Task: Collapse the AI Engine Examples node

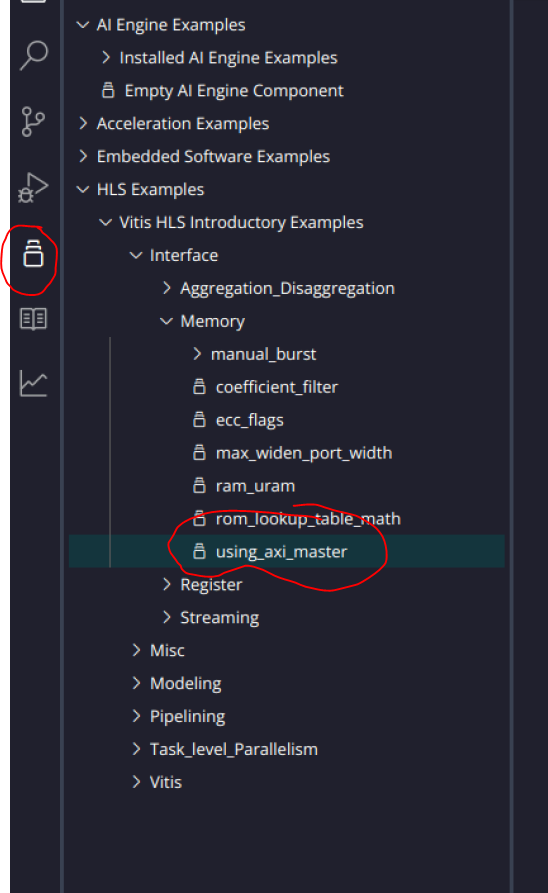Action: 83,24
